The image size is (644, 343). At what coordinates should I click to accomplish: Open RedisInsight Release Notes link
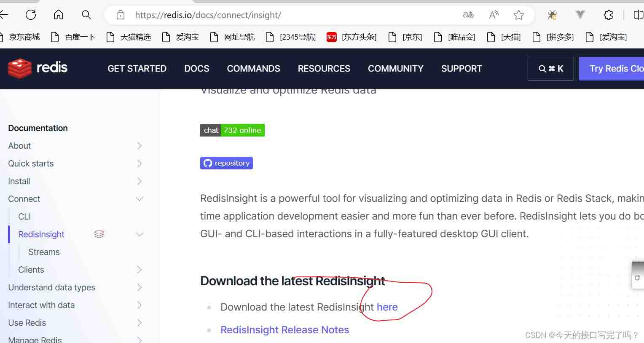(x=285, y=330)
